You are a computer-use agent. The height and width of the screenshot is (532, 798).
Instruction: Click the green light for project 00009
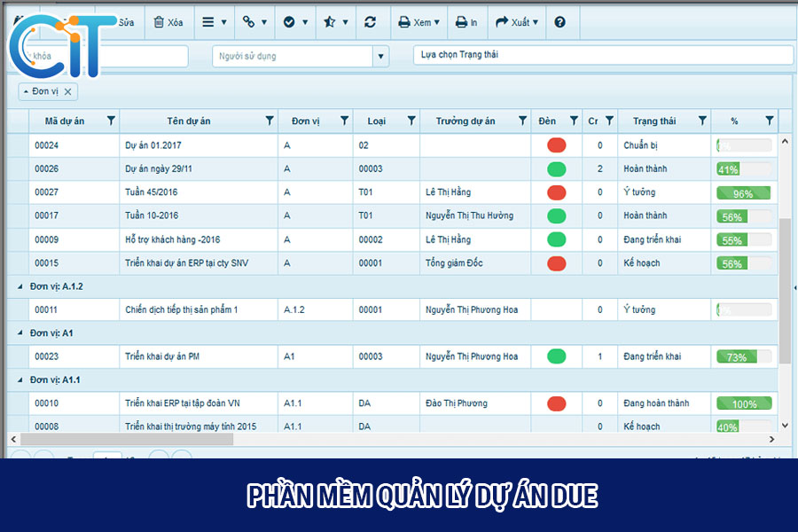556,239
